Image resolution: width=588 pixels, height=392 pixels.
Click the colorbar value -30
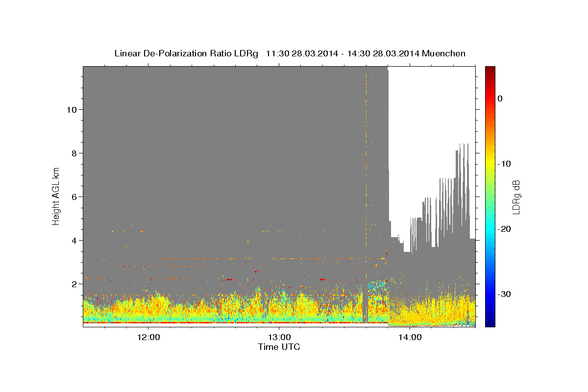pyautogui.click(x=504, y=294)
